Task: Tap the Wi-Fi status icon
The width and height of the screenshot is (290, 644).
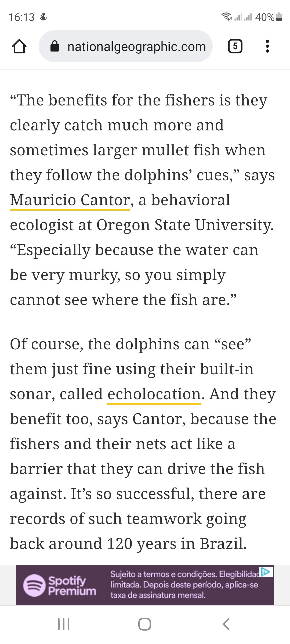Action: (x=227, y=17)
